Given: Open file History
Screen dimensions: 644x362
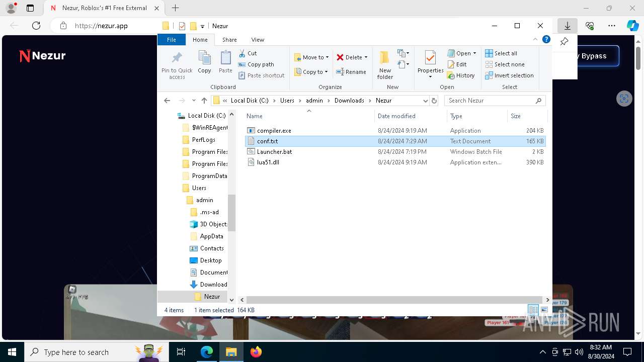Looking at the screenshot, I should point(461,75).
